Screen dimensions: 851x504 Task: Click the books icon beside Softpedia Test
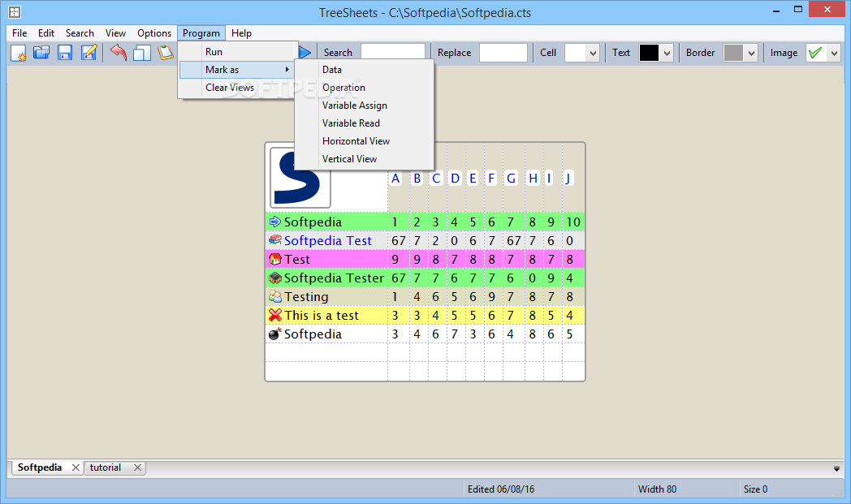coord(275,239)
